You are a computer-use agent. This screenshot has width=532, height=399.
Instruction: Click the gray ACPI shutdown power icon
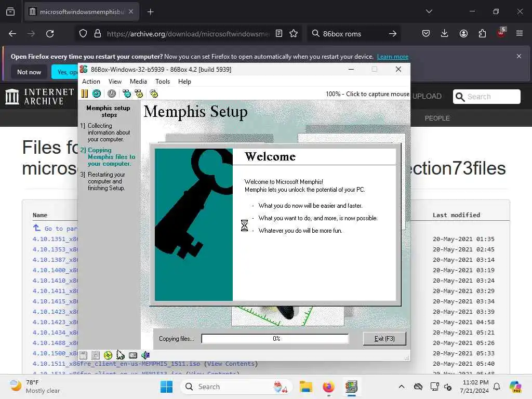(x=112, y=94)
